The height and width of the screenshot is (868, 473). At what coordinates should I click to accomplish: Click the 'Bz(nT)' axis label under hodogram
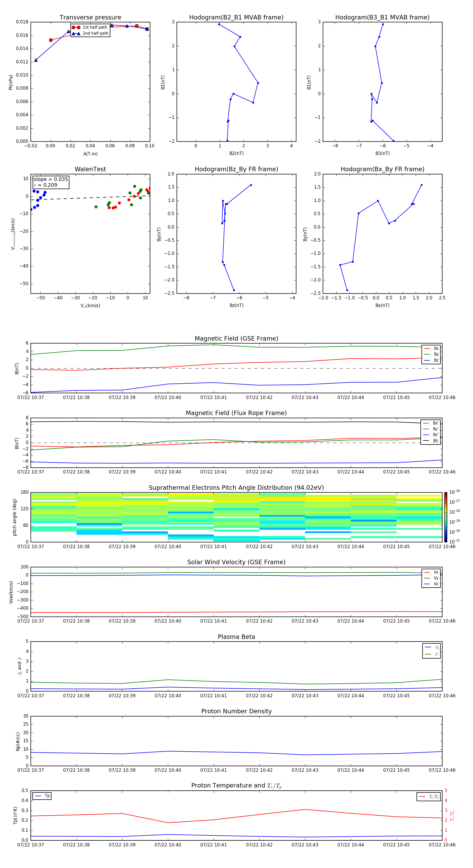(236, 305)
